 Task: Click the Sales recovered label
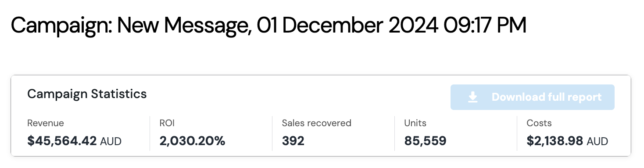[317, 123]
